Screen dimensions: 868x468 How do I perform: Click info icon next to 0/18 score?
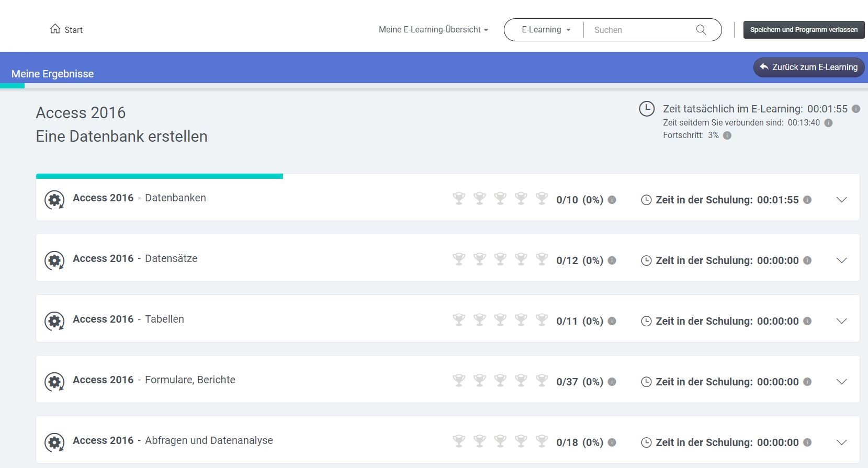(x=612, y=442)
